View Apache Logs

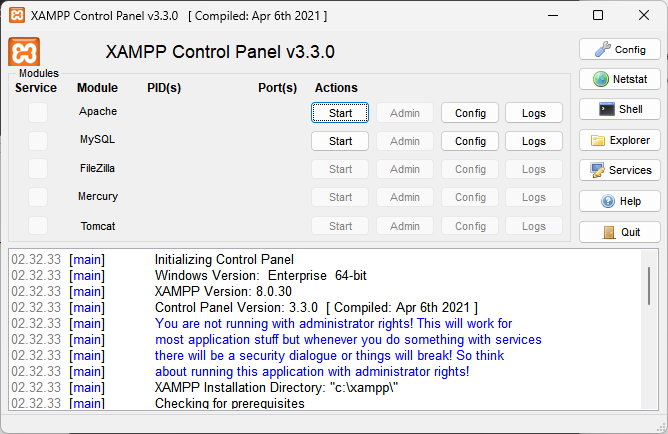click(x=534, y=113)
